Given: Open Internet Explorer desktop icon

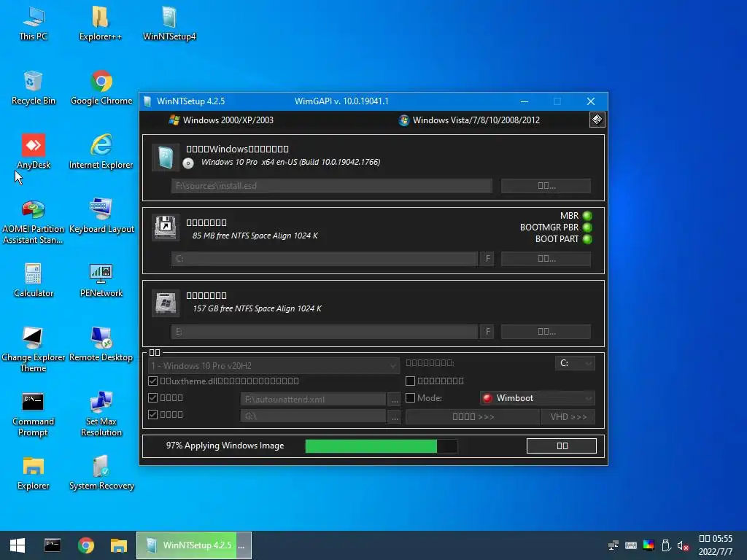Looking at the screenshot, I should [x=101, y=152].
